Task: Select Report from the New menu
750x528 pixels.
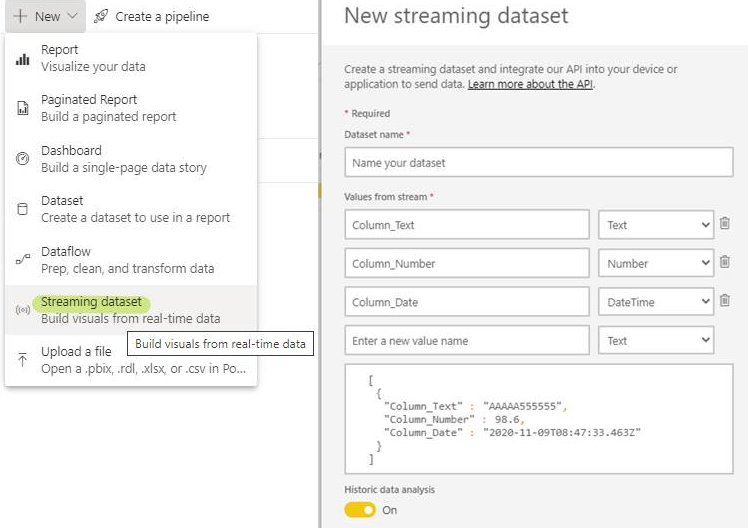Action: point(131,58)
